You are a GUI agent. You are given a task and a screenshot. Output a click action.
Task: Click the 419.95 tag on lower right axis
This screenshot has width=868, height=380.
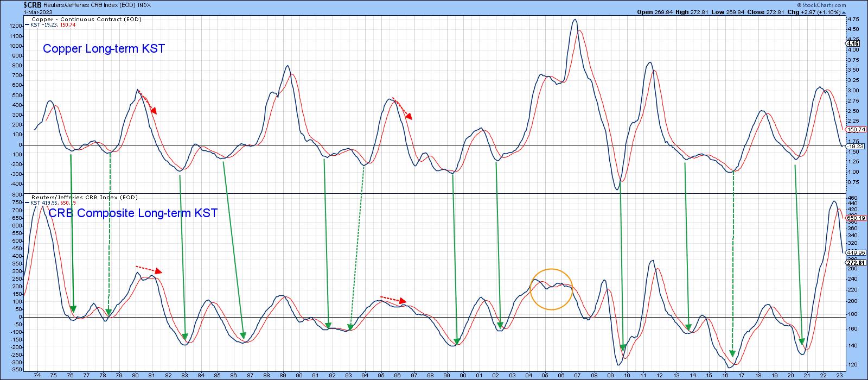[x=855, y=252]
